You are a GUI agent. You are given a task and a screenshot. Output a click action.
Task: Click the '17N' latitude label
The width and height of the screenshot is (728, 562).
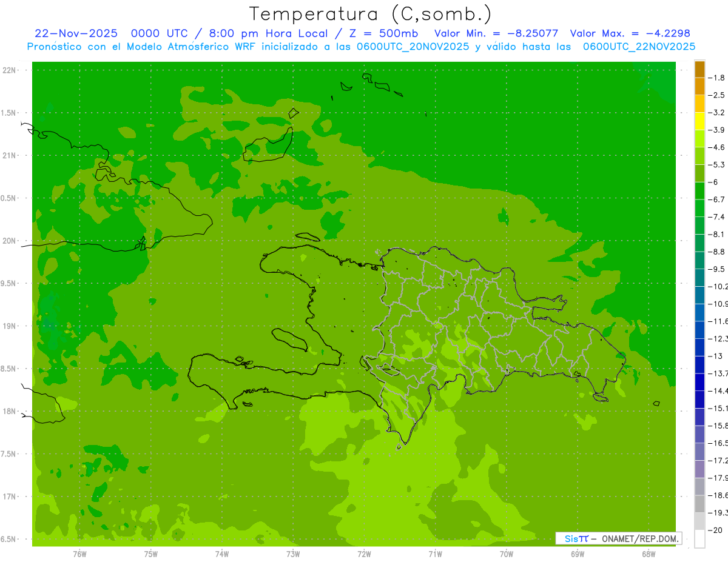point(9,497)
